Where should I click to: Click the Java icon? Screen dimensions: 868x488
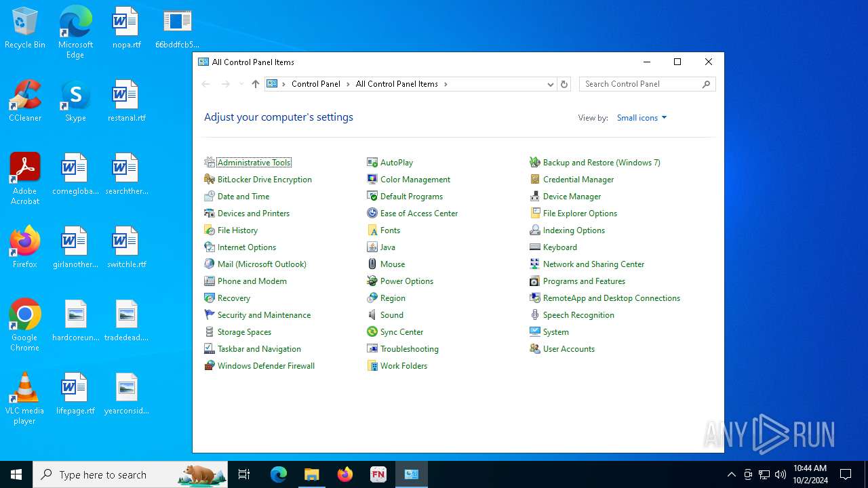pos(372,247)
